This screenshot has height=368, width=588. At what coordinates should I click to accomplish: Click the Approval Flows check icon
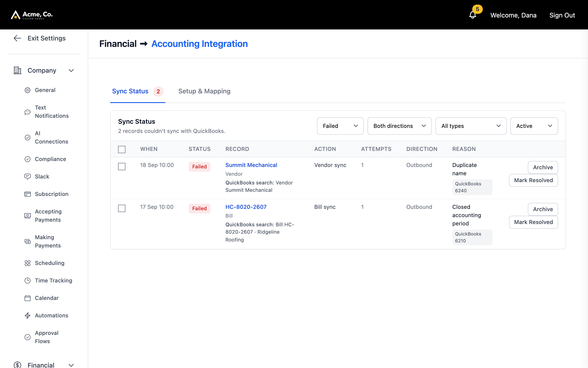28,337
